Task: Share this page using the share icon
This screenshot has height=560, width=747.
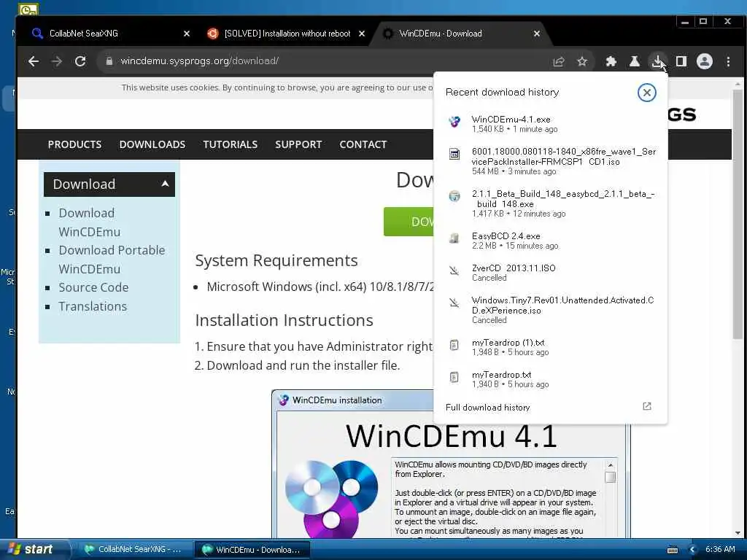Action: 559,61
